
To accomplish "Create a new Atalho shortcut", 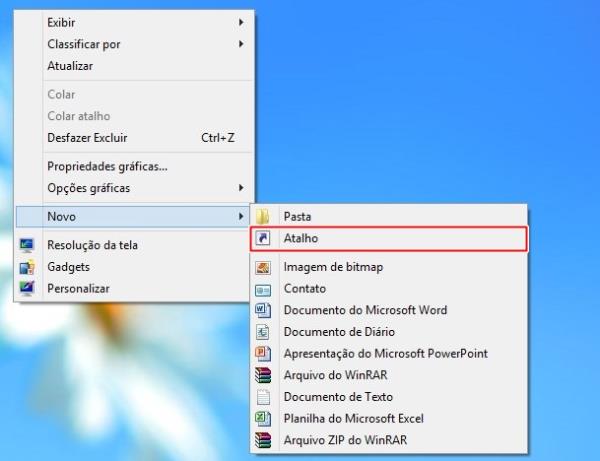I will (389, 239).
